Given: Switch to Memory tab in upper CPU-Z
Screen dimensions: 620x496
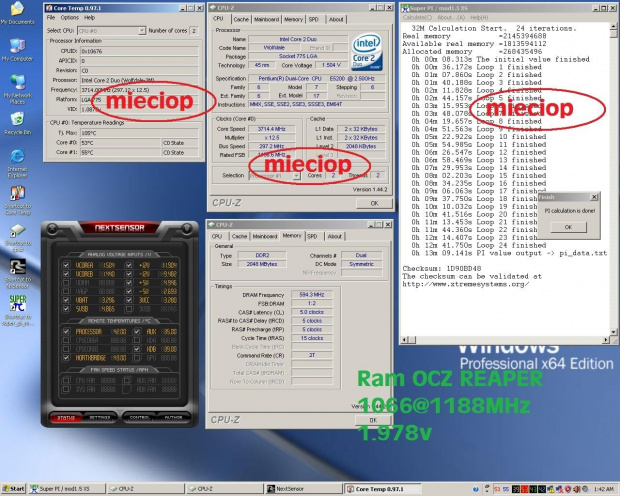Looking at the screenshot, I should pos(293,19).
